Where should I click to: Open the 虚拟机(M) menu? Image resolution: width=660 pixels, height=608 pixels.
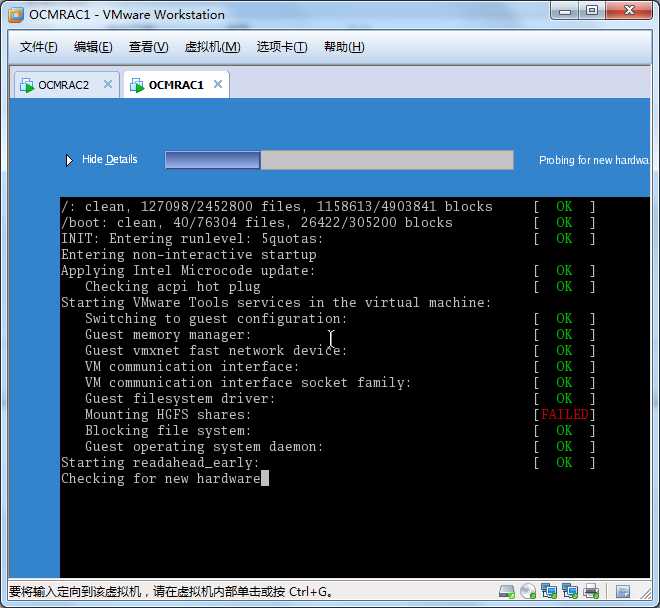point(213,47)
